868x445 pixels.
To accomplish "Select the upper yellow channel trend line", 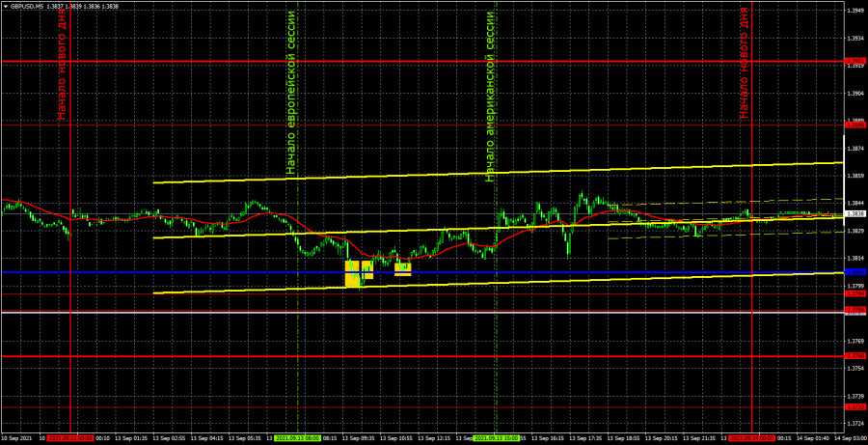I will [x=482, y=173].
